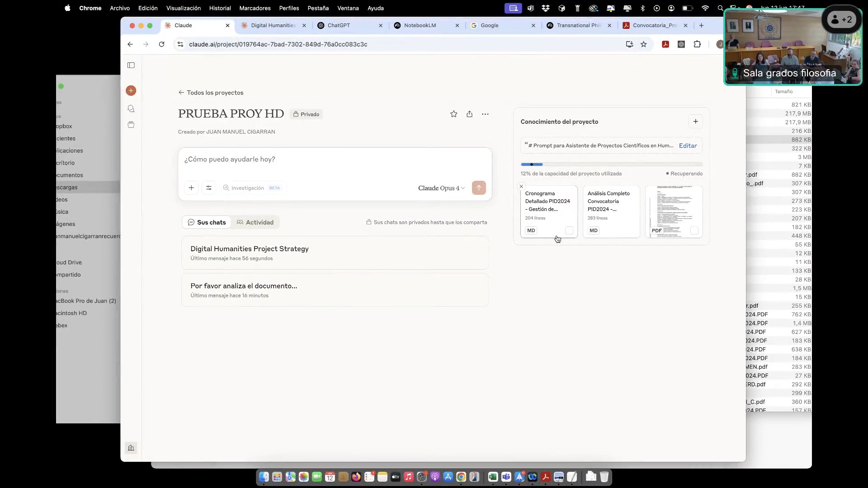
Task: Remove the Cronograma Detallado file with X
Action: pyautogui.click(x=521, y=187)
